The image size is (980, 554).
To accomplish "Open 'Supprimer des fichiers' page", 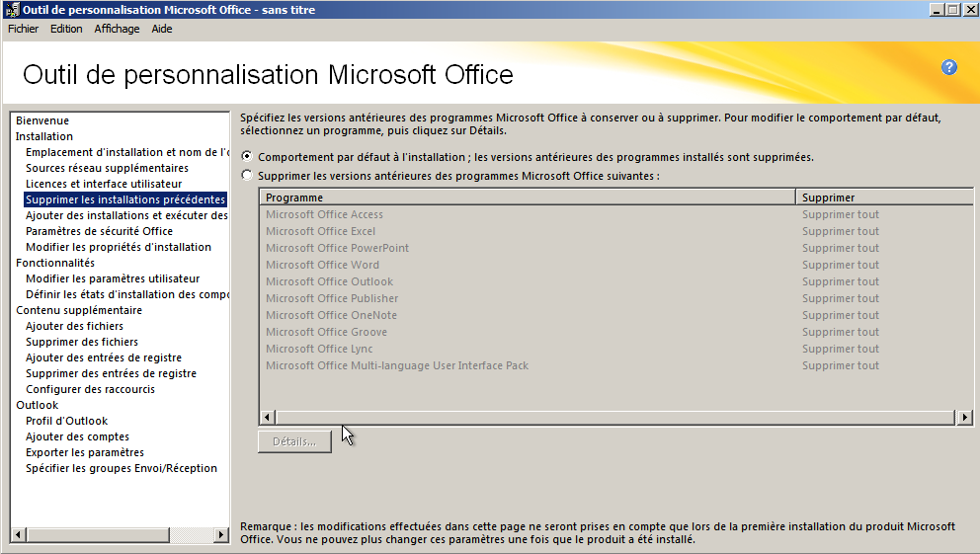I will (82, 342).
